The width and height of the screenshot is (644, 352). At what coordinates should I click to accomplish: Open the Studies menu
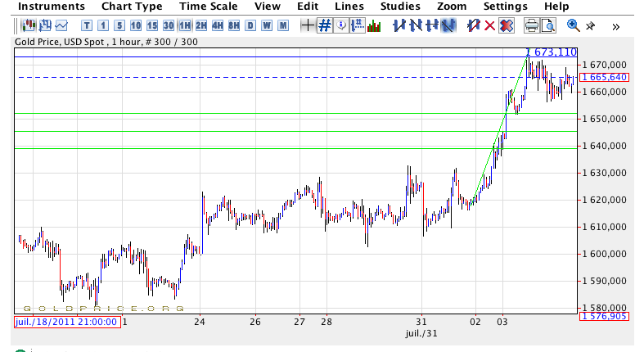pos(400,7)
